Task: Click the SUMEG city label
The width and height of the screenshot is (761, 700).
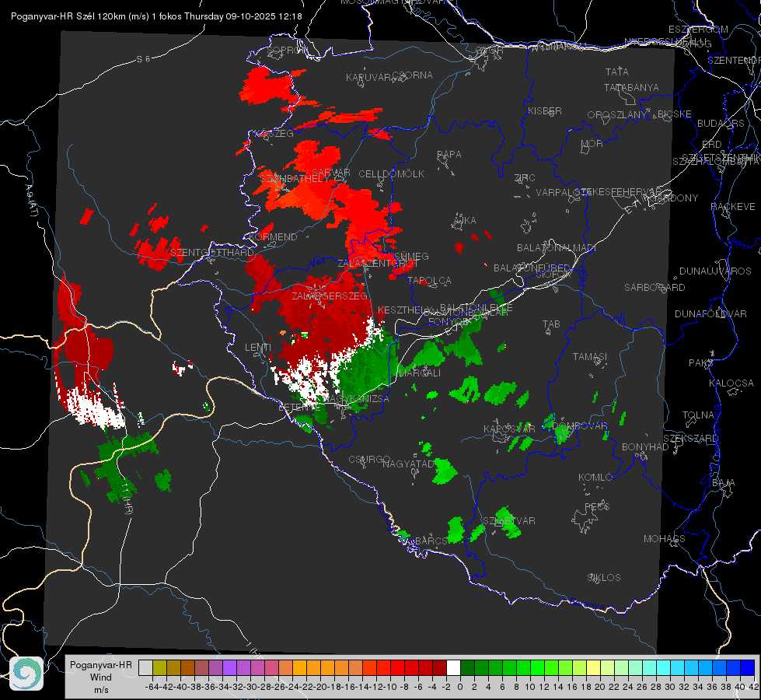Action: coord(411,256)
